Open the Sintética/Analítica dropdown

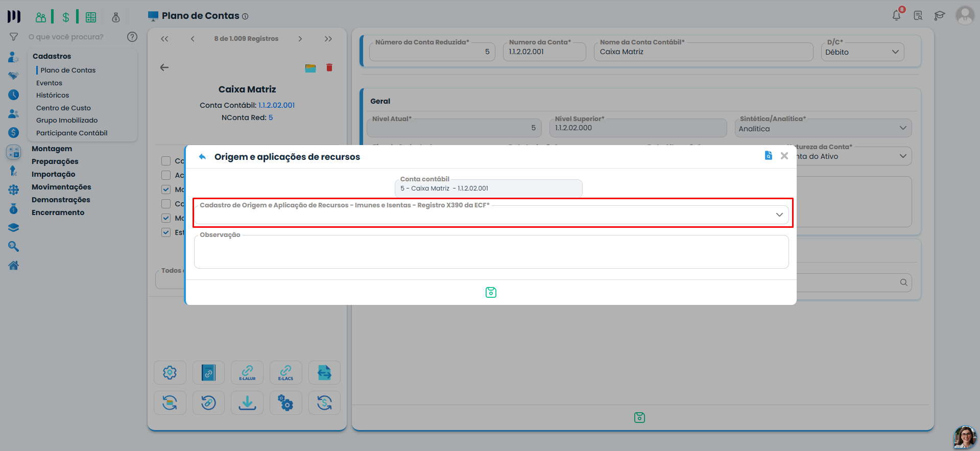click(823, 128)
